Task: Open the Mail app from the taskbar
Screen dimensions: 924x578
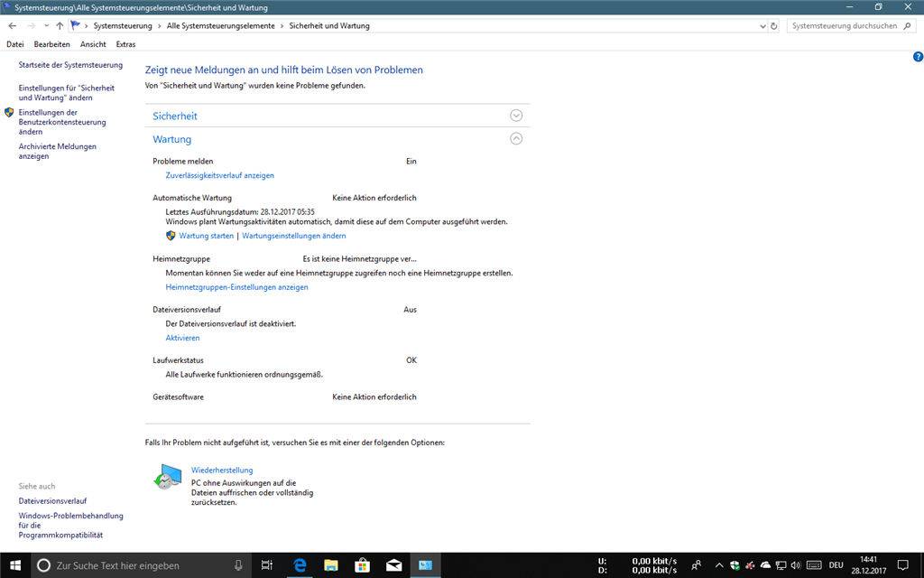Action: click(x=393, y=565)
